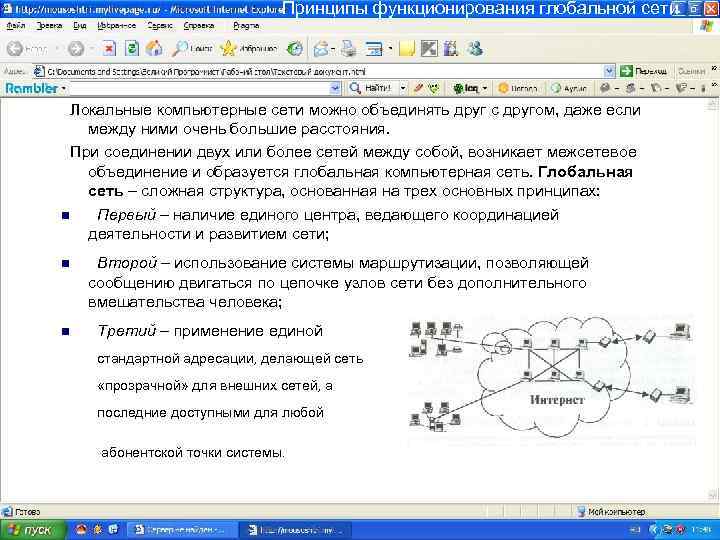Click the Edit page icon in toolbar
The height and width of the screenshot is (540, 720).
[x=374, y=49]
